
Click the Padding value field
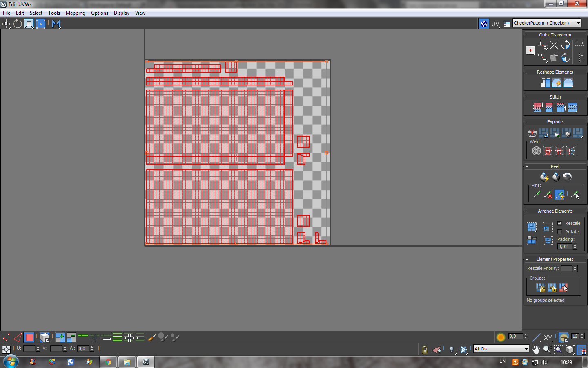pyautogui.click(x=565, y=247)
